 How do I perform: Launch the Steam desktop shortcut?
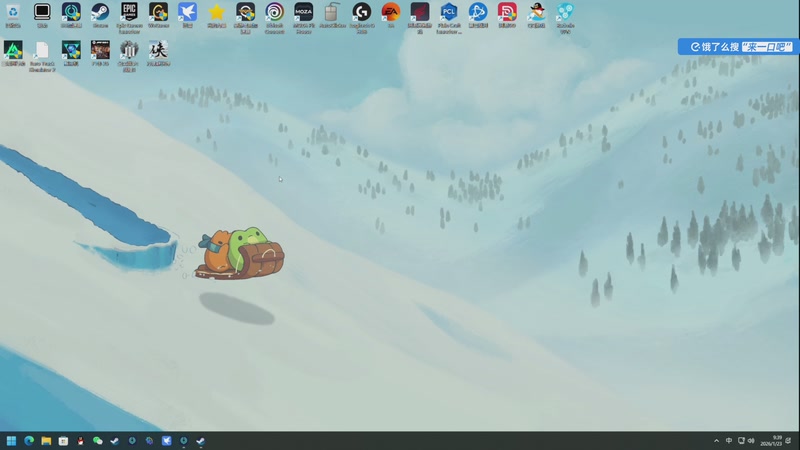(100, 15)
